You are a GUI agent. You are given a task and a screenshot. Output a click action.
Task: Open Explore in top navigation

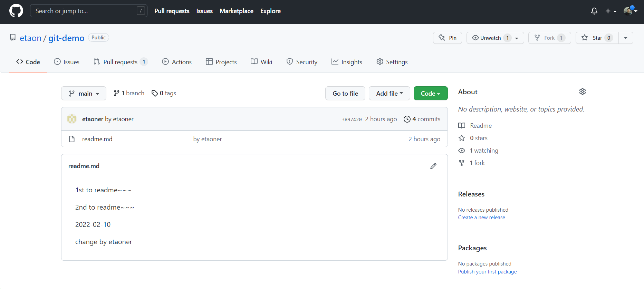pyautogui.click(x=270, y=11)
